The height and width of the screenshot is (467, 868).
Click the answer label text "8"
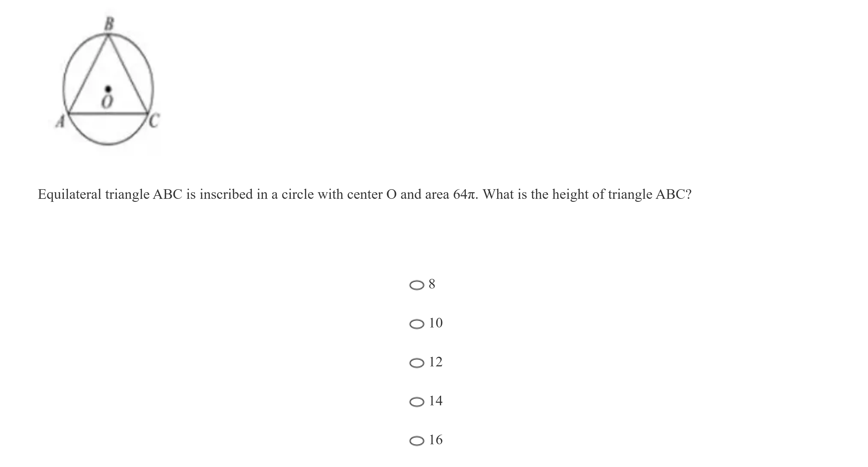pyautogui.click(x=432, y=284)
